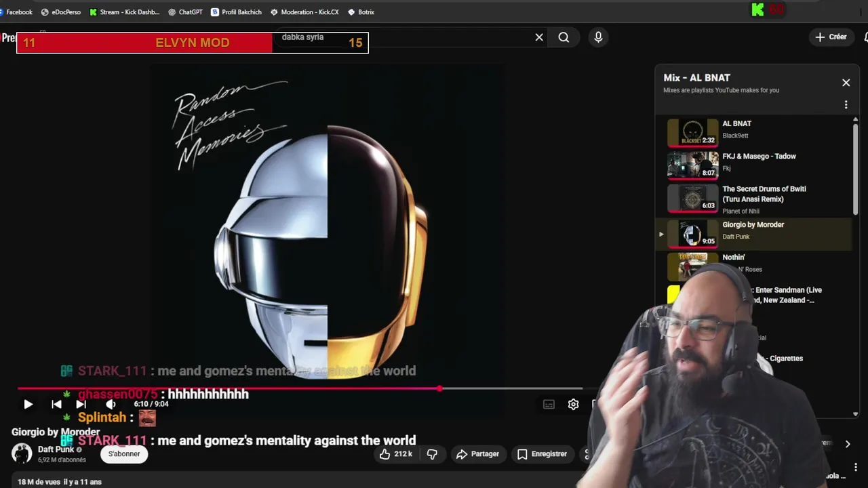This screenshot has height=488, width=868.
Task: Click the Partager share button
Action: click(477, 454)
